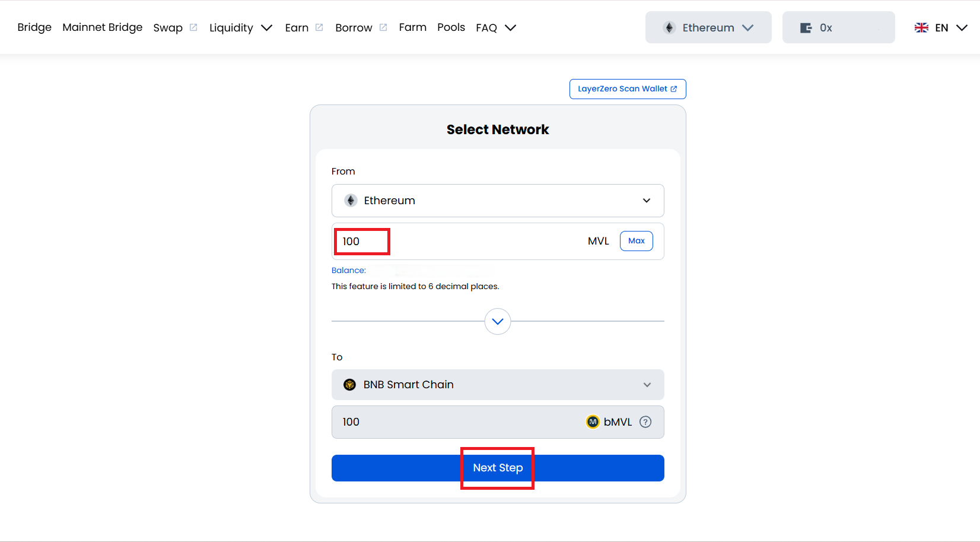This screenshot has width=980, height=542.
Task: Click the swap direction circular arrow icon
Action: pos(498,321)
